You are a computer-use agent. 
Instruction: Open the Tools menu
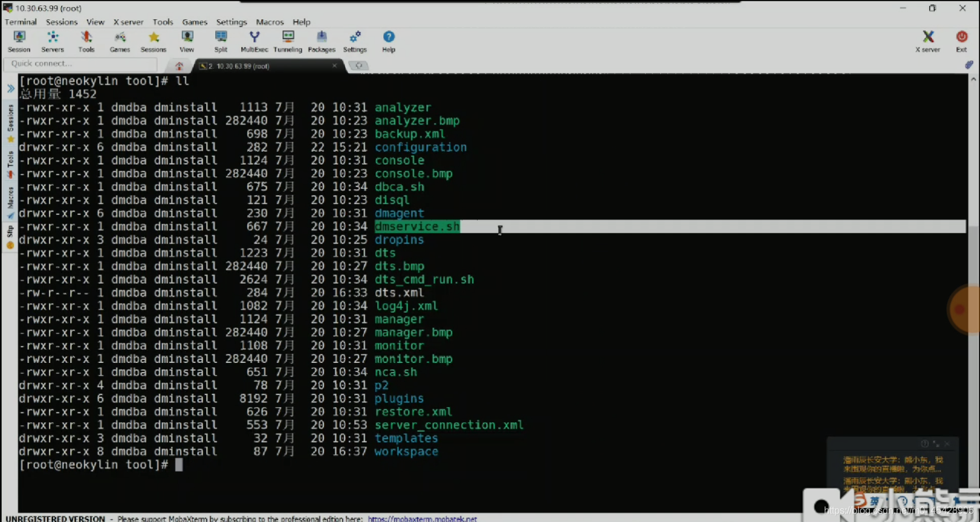point(163,22)
